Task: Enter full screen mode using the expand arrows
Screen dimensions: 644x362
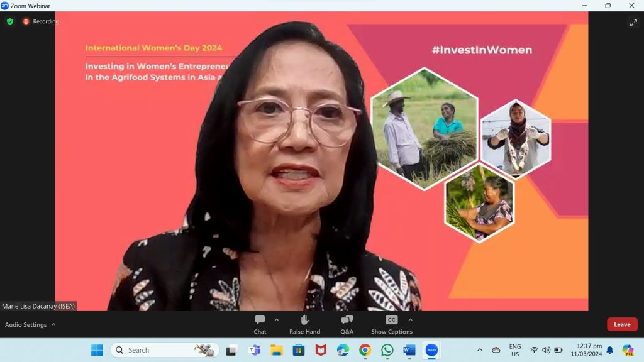Action: 633,23
